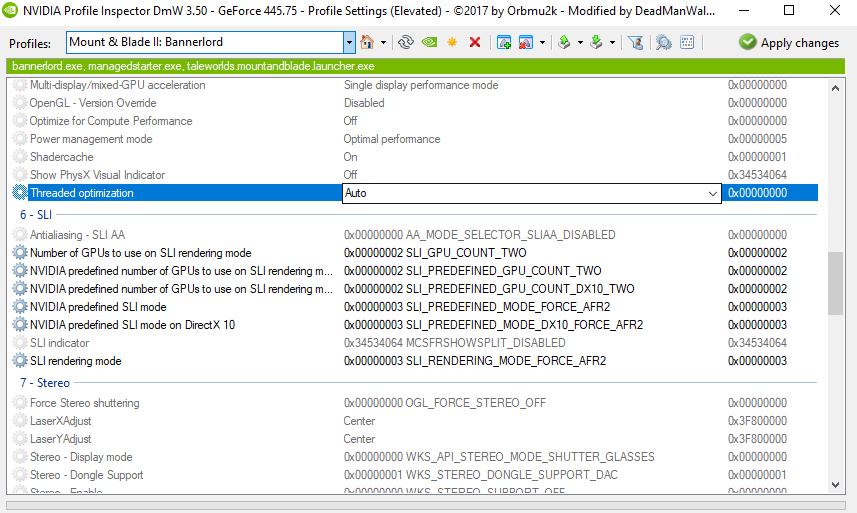Select Show PhysX Visual Indicator row
The height and width of the screenshot is (513, 857).
click(97, 175)
